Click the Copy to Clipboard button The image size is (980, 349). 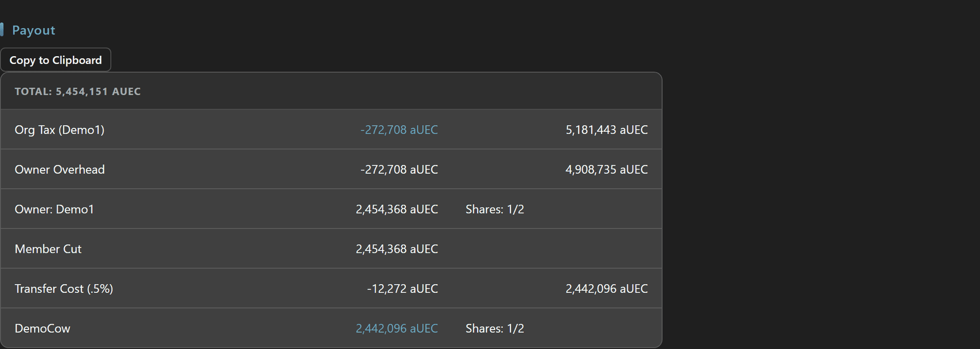(x=56, y=60)
